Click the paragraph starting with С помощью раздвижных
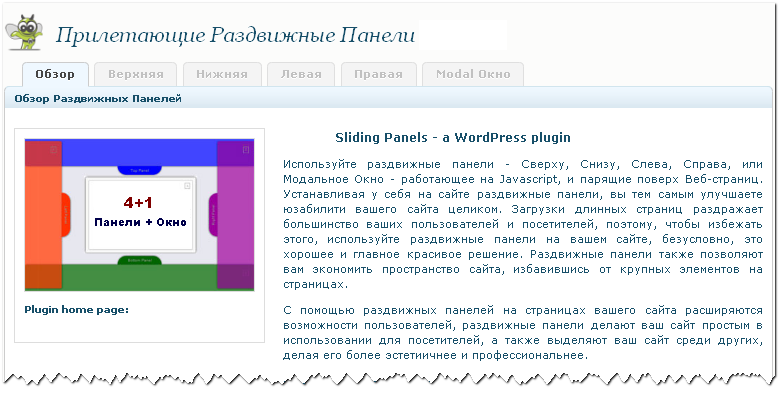Screen dimensions: 779x394 click(x=522, y=333)
